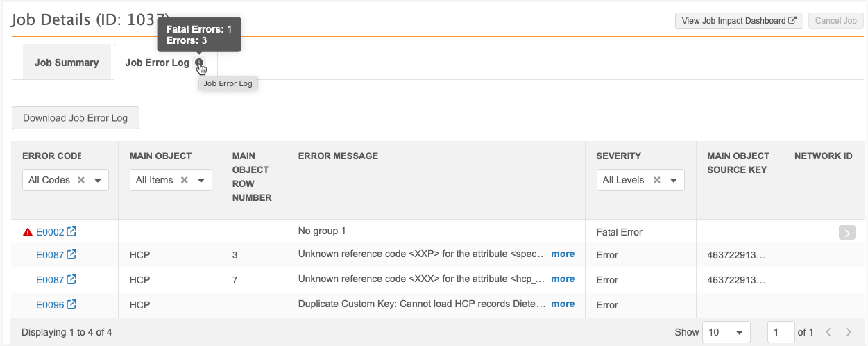The image size is (868, 346).
Task: Go to previous page arrow
Action: point(828,332)
